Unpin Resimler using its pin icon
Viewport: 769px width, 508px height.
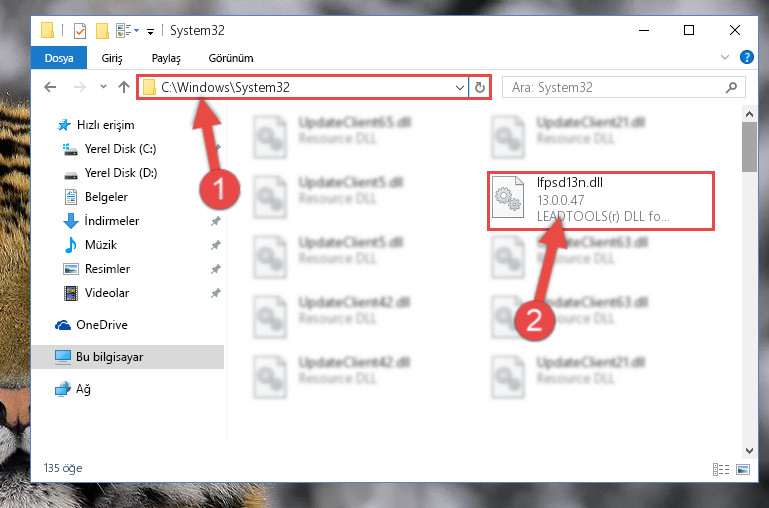(215, 269)
